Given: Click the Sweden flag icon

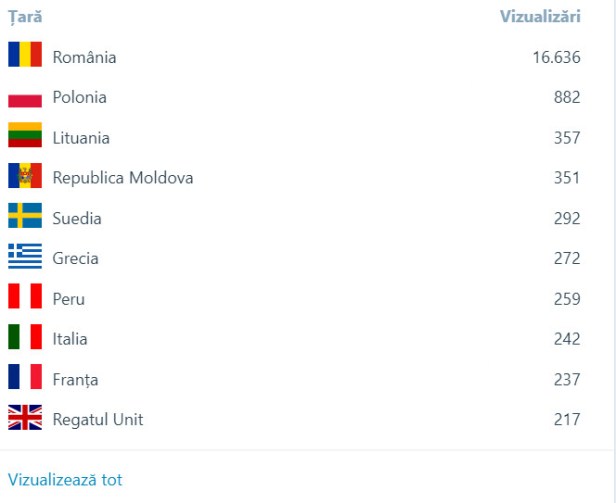Looking at the screenshot, I should click(x=25, y=217).
